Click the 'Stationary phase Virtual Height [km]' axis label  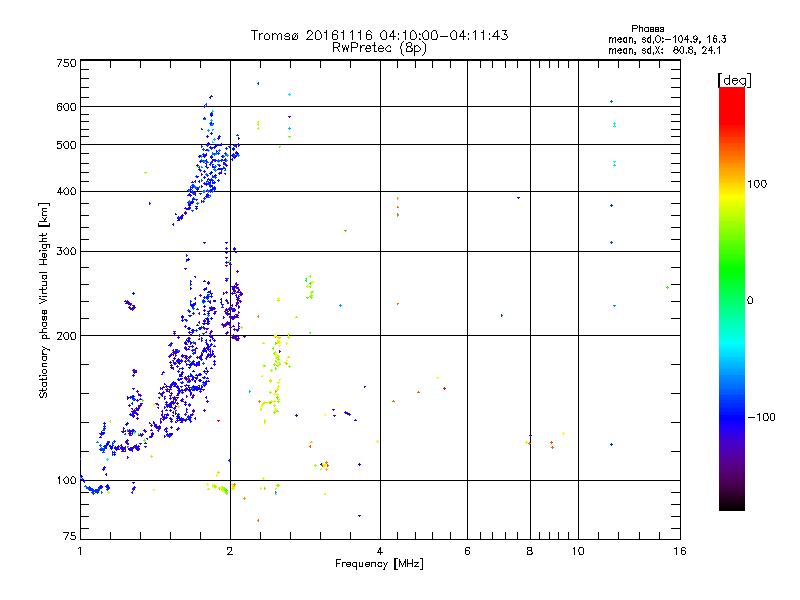click(x=43, y=300)
